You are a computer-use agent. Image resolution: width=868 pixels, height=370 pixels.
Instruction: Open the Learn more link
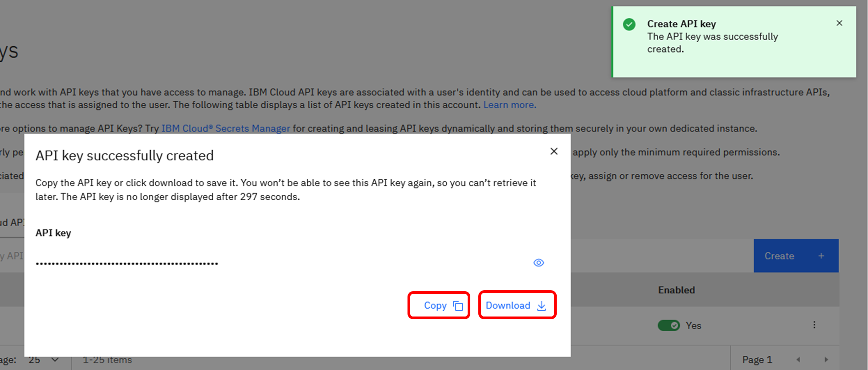click(x=509, y=105)
